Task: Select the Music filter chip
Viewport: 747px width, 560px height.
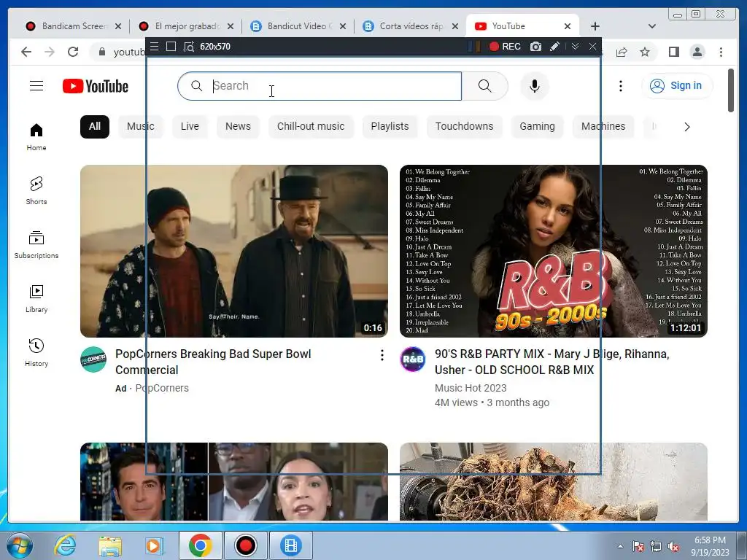Action: (141, 127)
